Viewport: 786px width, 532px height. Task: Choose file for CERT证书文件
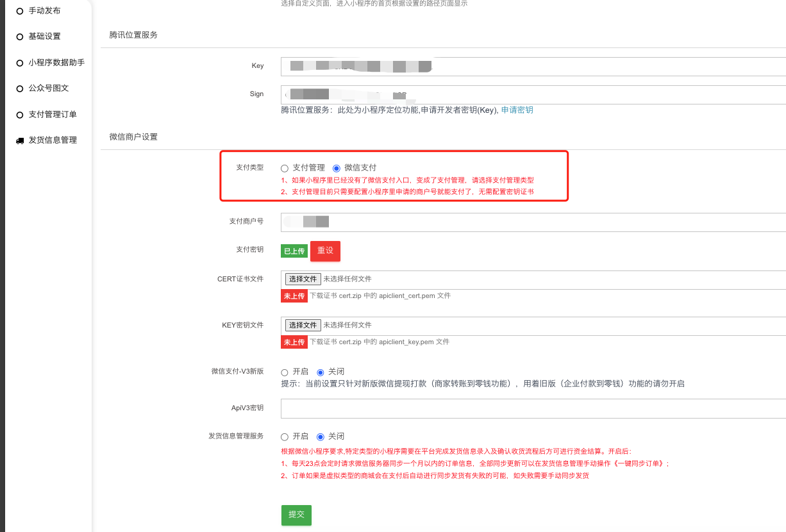[x=303, y=279]
